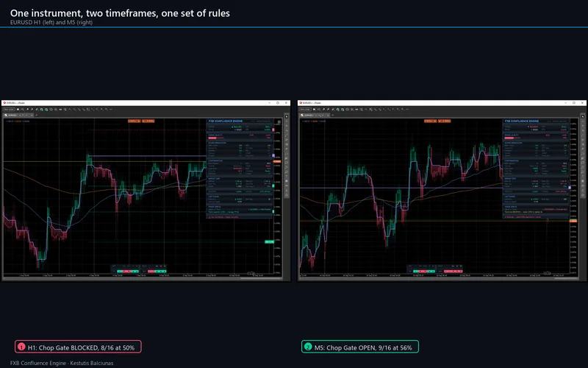The width and height of the screenshot is (588, 368).
Task: Click orange current-price label on left chart axis
Action: click(277, 161)
